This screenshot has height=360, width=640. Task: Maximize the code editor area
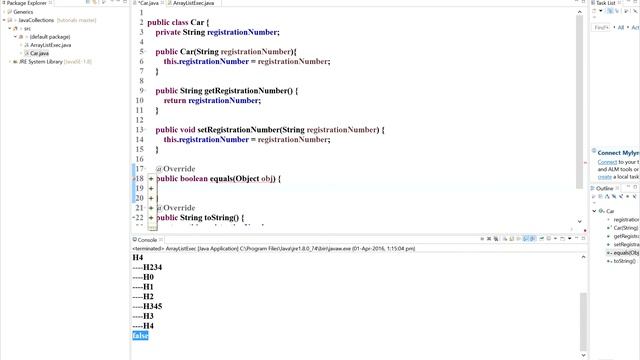tap(583, 2)
